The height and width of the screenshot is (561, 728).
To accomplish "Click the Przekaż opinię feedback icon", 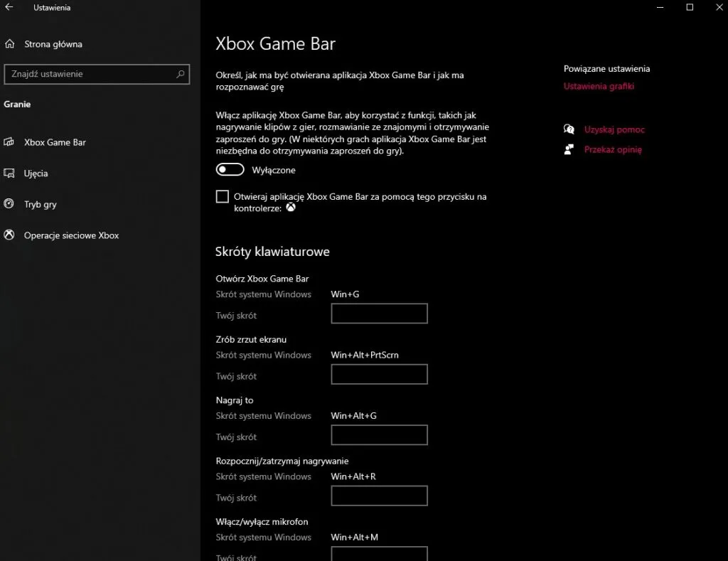I will click(569, 149).
